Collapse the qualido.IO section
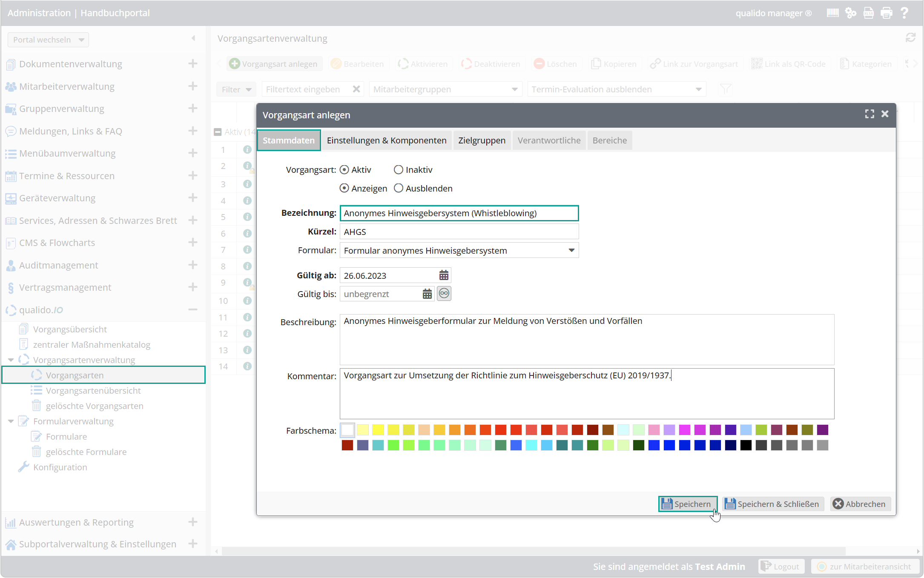Image resolution: width=924 pixels, height=578 pixels. coord(193,309)
